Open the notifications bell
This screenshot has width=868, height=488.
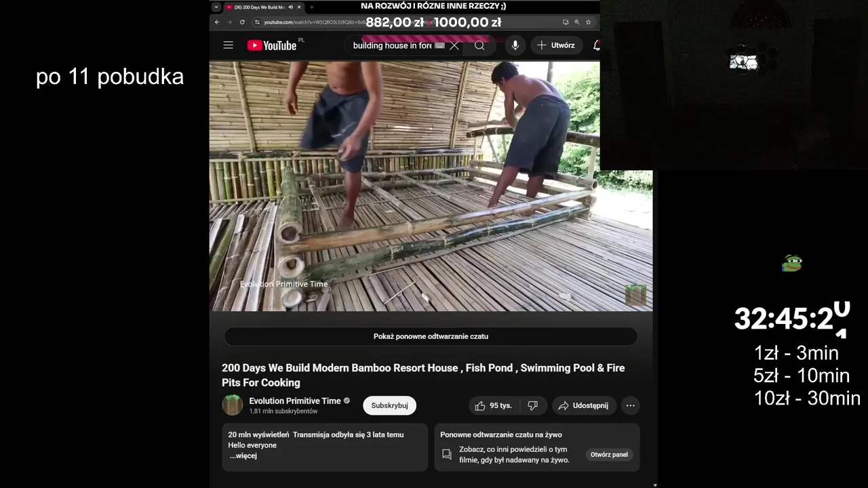597,45
